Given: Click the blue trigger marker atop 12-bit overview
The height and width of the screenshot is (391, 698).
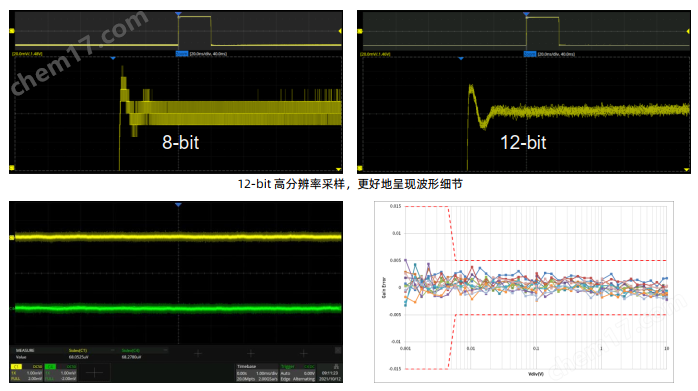Looking at the screenshot, I should click(526, 14).
